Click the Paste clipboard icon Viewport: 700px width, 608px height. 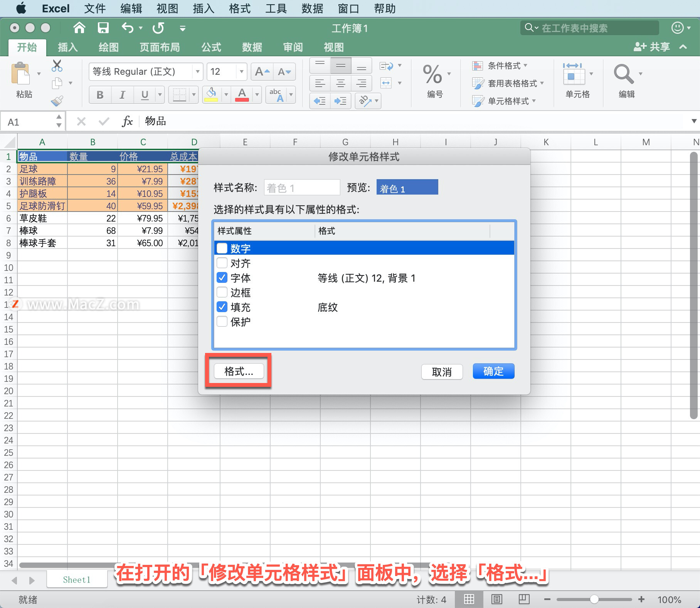(21, 73)
